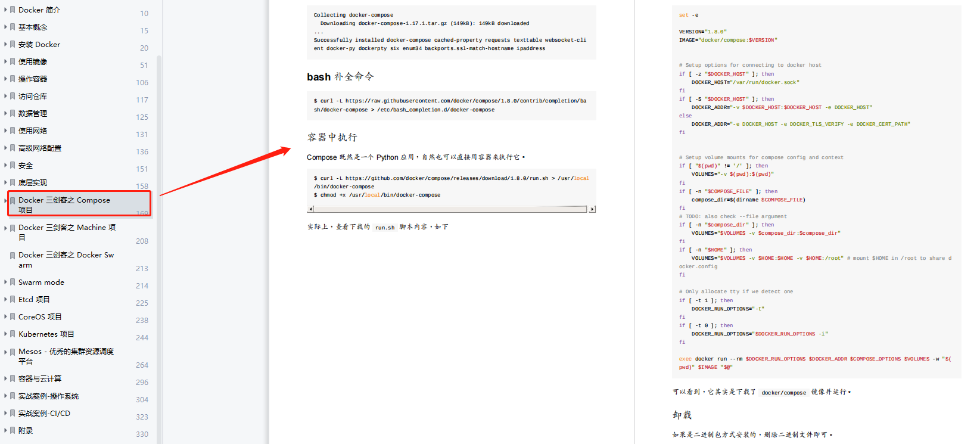The height and width of the screenshot is (444, 980).
Task: Expand the 数据管理 bookmark section
Action: (x=5, y=114)
